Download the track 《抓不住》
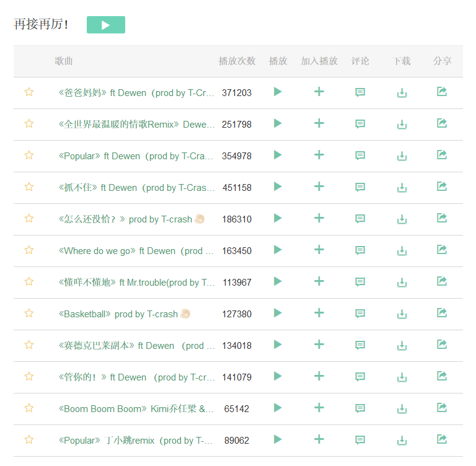The image size is (476, 466). 402,188
